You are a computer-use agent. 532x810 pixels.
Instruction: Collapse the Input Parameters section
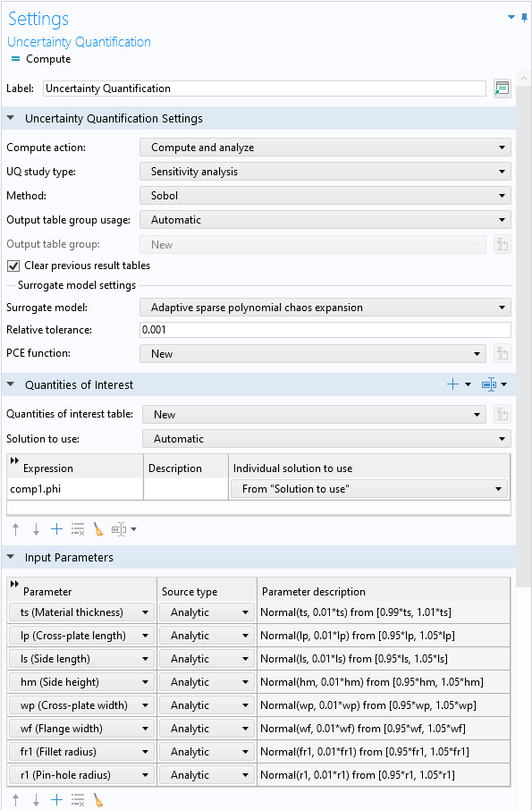click(11, 557)
